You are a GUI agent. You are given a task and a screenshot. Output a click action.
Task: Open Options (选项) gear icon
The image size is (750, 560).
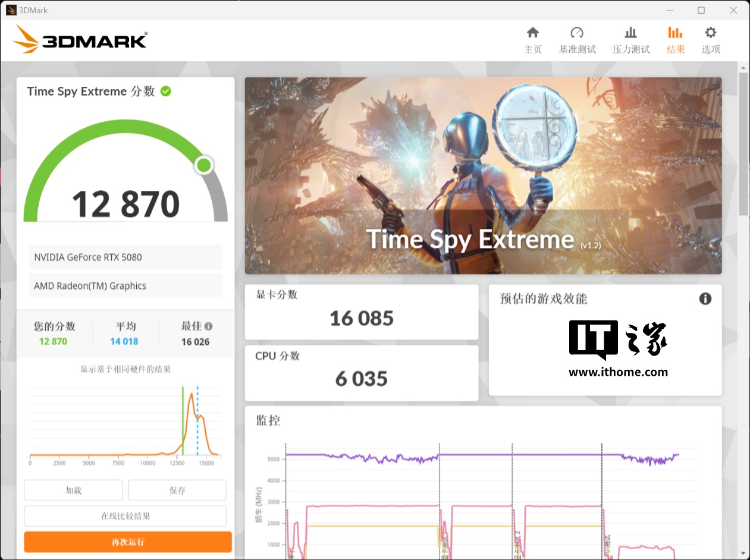click(x=710, y=33)
